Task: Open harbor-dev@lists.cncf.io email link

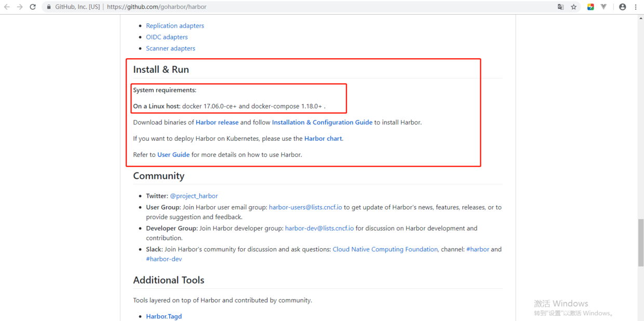Action: 319,228
